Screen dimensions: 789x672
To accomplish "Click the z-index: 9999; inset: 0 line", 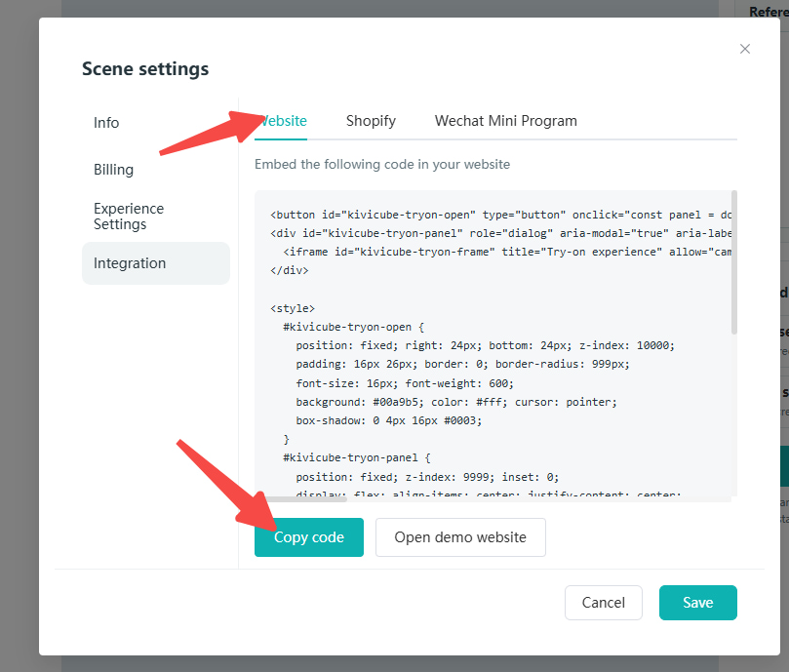I will [x=427, y=477].
